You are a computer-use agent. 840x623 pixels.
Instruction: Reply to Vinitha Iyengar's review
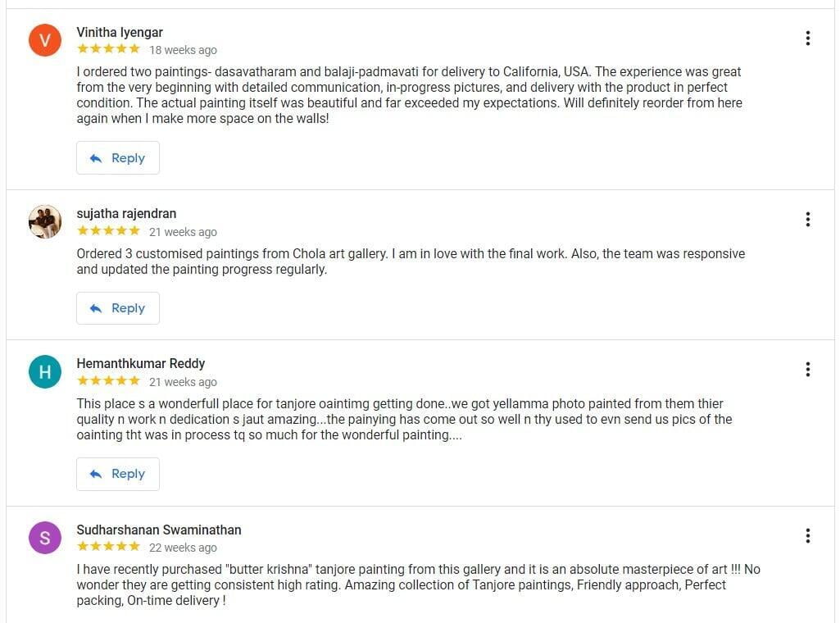click(x=118, y=158)
